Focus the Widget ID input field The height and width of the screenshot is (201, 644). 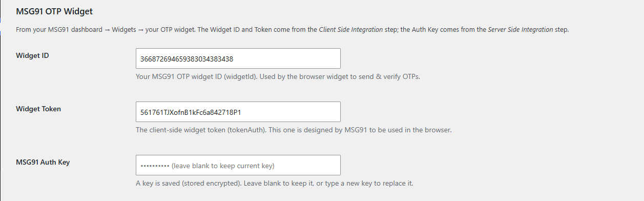238,58
